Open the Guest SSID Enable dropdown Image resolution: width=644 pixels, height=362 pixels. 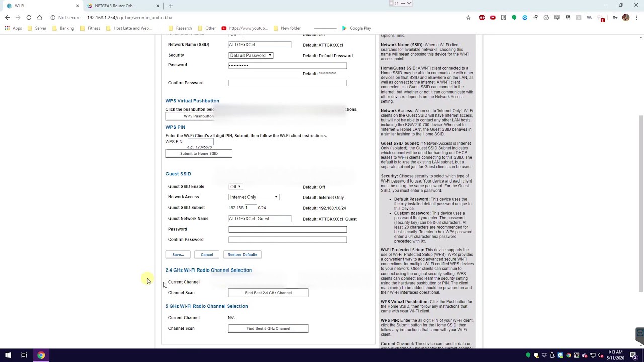click(x=235, y=187)
